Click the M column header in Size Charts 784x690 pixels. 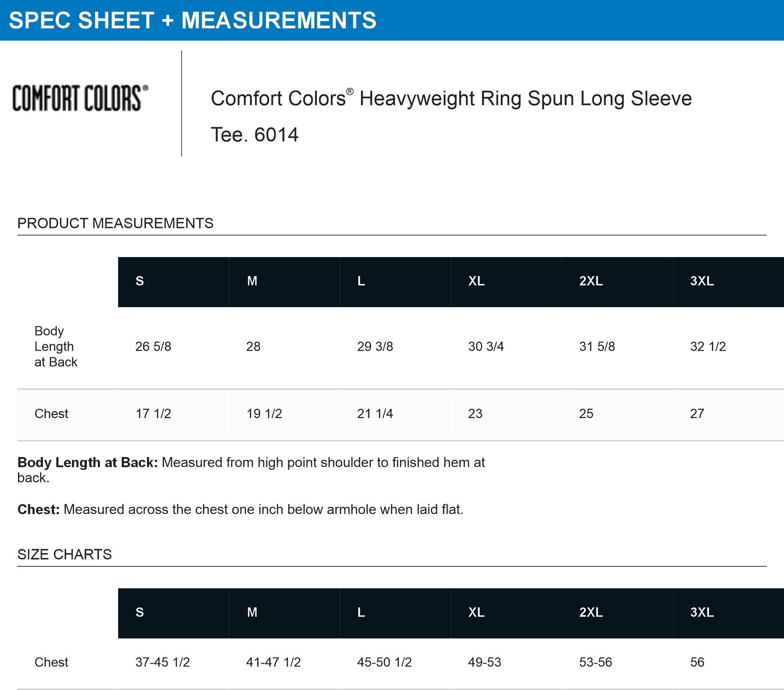click(252, 612)
